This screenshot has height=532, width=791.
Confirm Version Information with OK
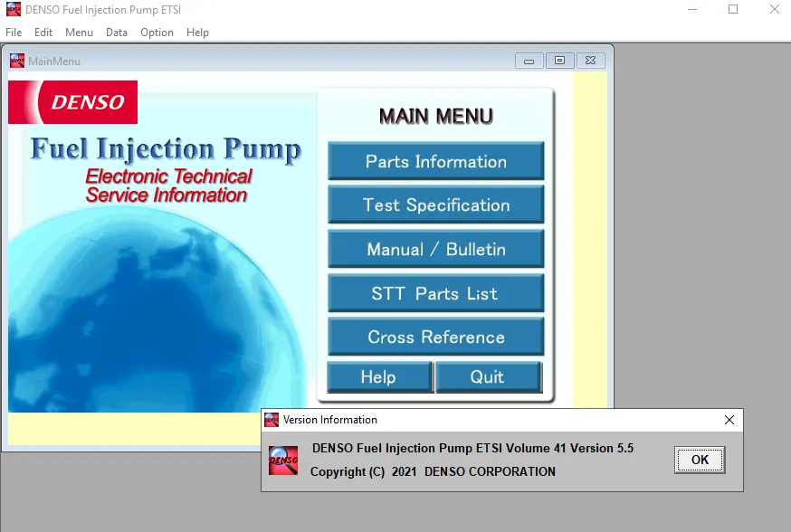(700, 460)
